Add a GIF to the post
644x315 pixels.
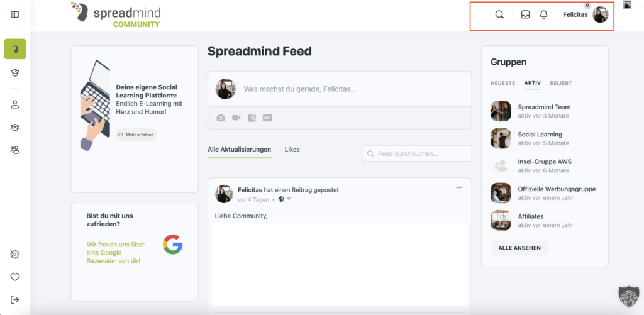pos(267,118)
